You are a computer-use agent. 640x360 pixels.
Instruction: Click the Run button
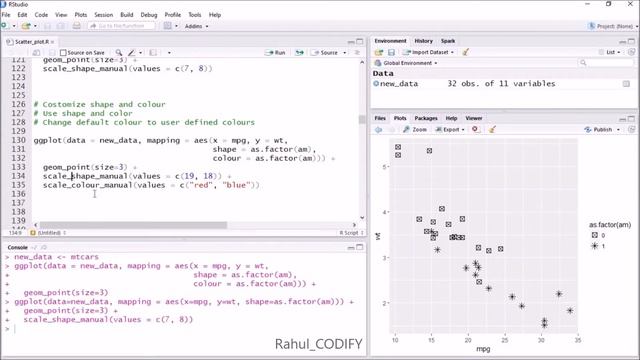pos(276,53)
